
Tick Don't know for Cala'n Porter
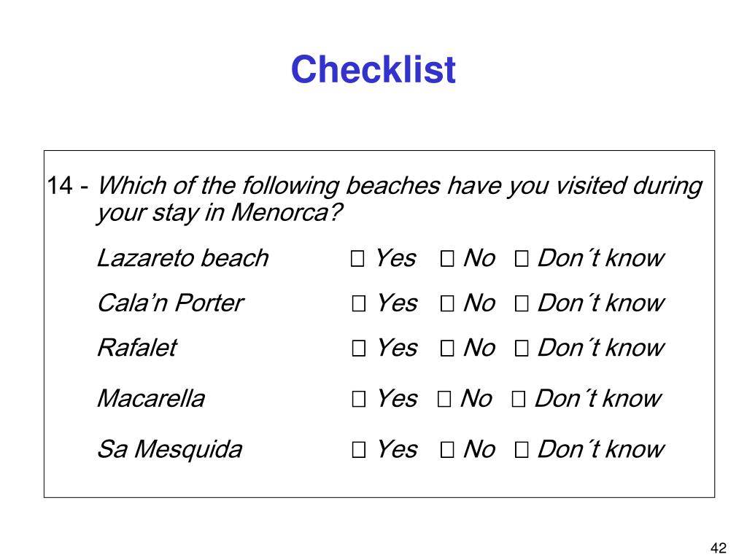click(x=521, y=303)
